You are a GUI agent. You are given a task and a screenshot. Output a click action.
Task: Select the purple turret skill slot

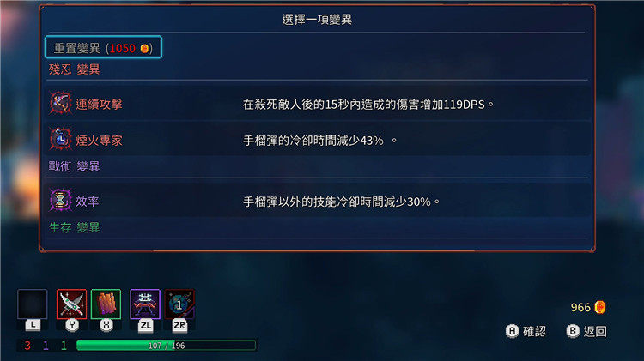point(145,304)
